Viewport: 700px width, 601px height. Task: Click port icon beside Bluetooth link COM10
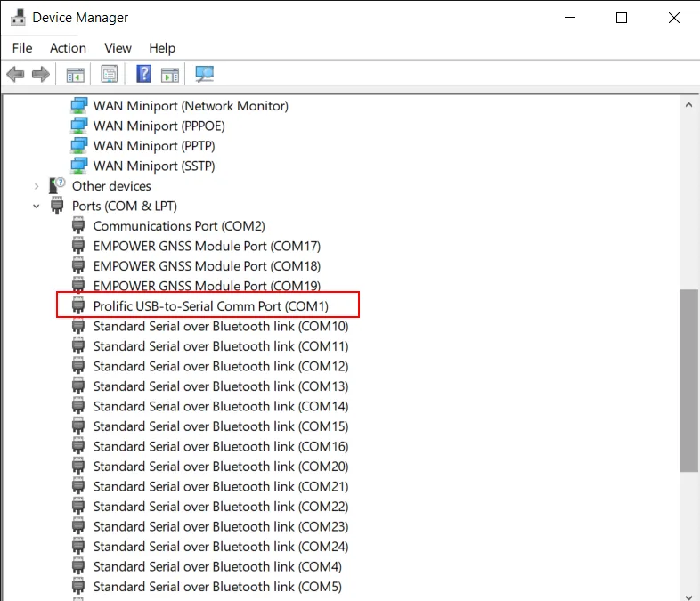(78, 326)
